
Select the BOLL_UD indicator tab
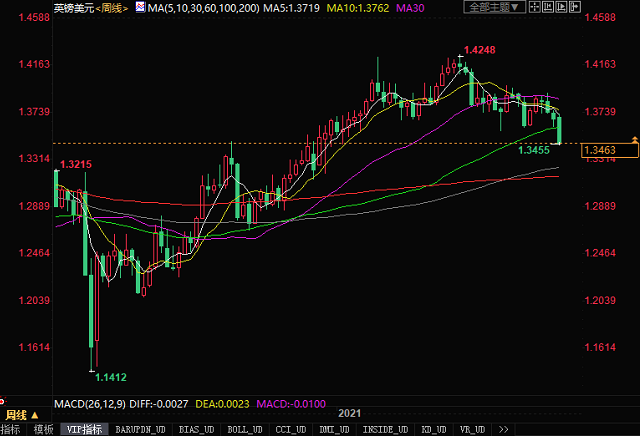point(245,428)
